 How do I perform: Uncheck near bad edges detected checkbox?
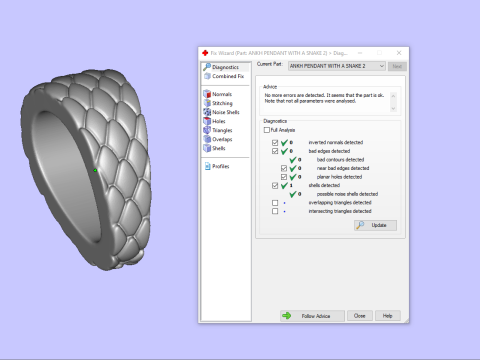(x=284, y=168)
